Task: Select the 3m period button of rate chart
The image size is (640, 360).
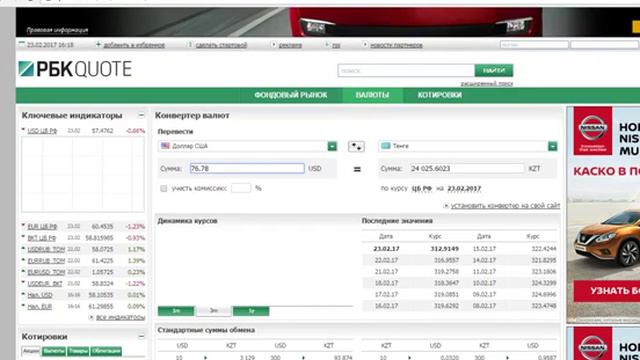Action: [214, 311]
